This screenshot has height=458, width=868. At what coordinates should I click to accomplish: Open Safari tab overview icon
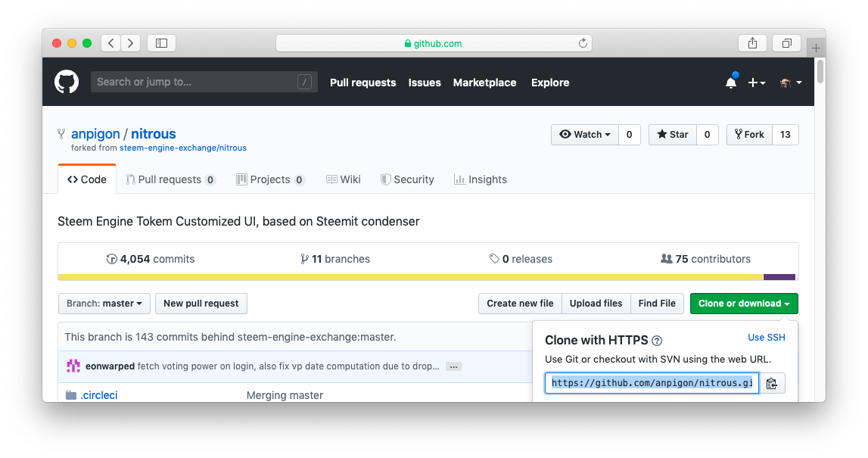tap(787, 43)
